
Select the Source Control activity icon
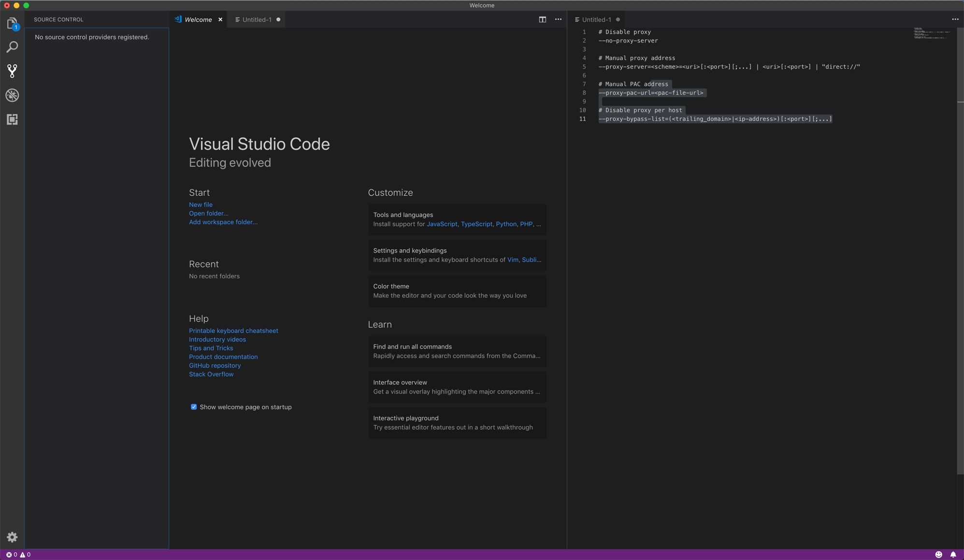click(12, 71)
